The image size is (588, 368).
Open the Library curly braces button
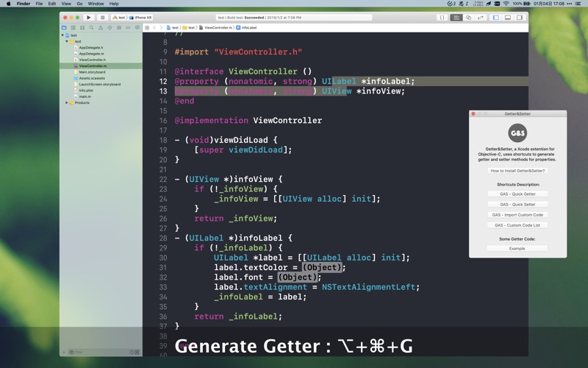[x=442, y=17]
